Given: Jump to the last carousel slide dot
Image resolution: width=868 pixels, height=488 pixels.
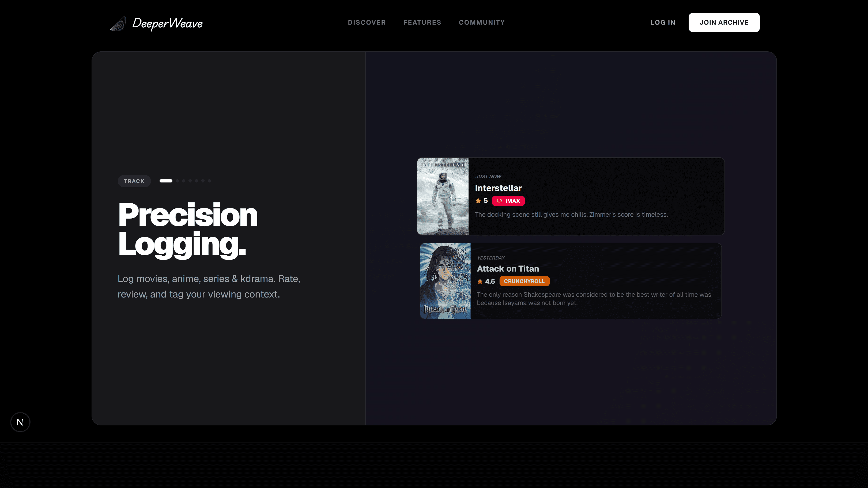Looking at the screenshot, I should pyautogui.click(x=209, y=181).
